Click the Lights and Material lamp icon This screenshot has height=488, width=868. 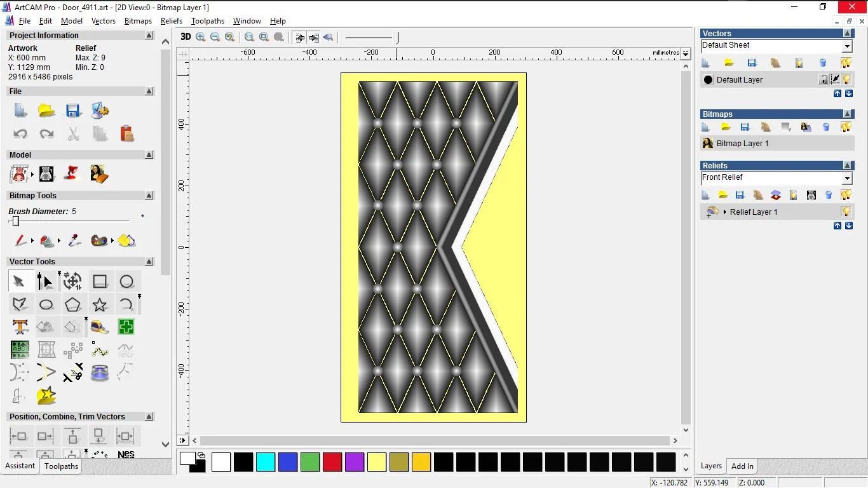tap(72, 173)
